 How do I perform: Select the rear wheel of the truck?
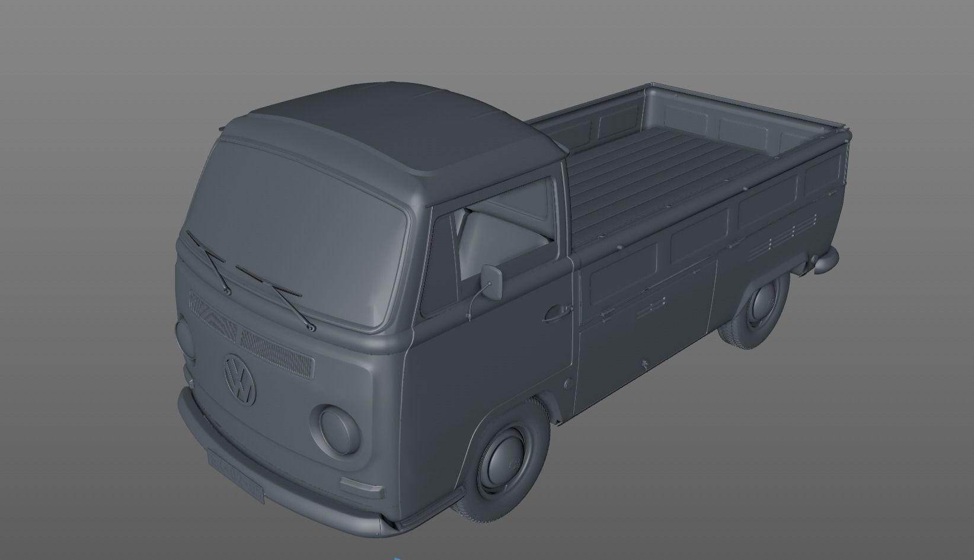coord(754,312)
